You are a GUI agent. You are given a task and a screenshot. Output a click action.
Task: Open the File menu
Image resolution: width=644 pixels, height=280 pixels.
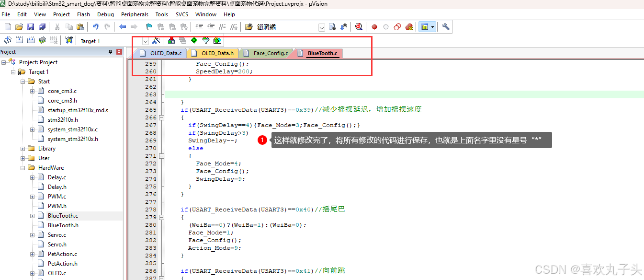6,14
